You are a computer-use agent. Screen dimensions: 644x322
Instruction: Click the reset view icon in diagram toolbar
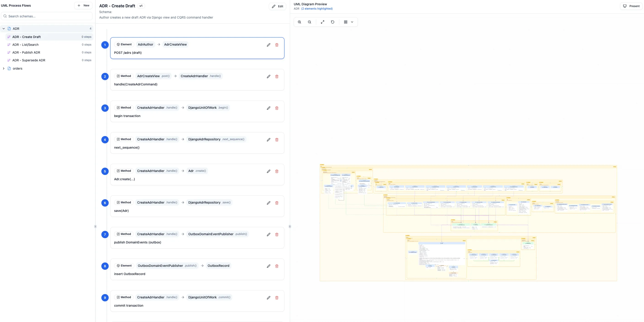[332, 22]
